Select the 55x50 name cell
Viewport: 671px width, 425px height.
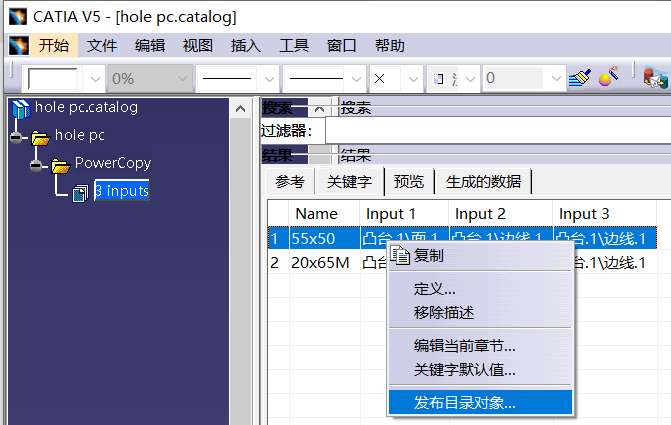(324, 238)
